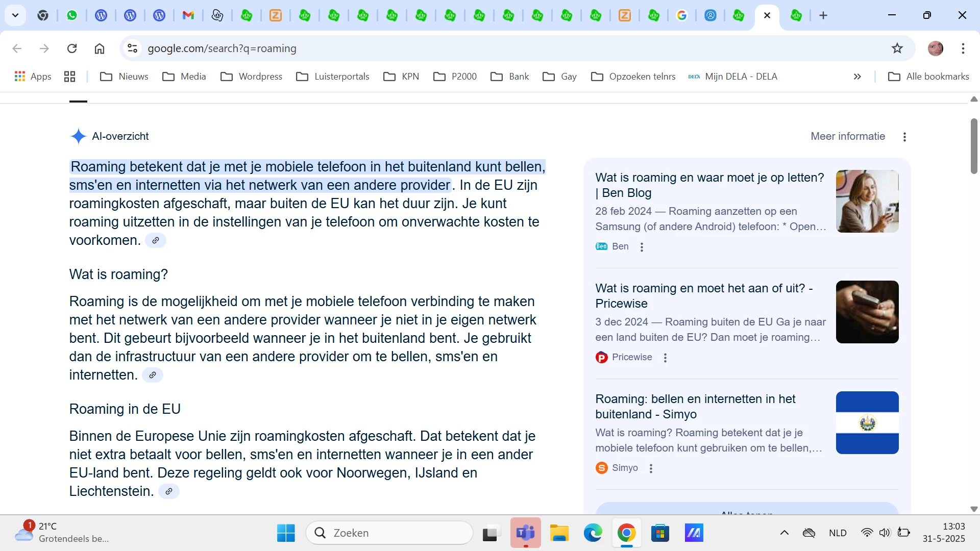Image resolution: width=980 pixels, height=551 pixels.
Task: Click the page vertical scrollbar thumb
Action: pos(974,146)
